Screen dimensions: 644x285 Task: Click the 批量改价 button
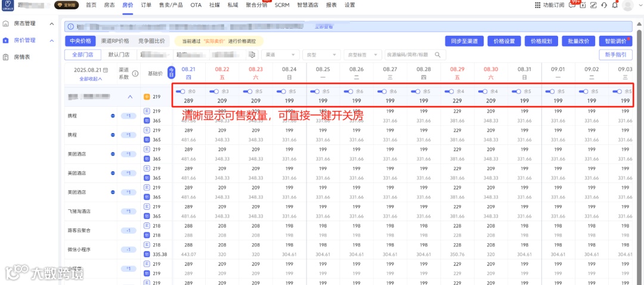click(x=578, y=42)
